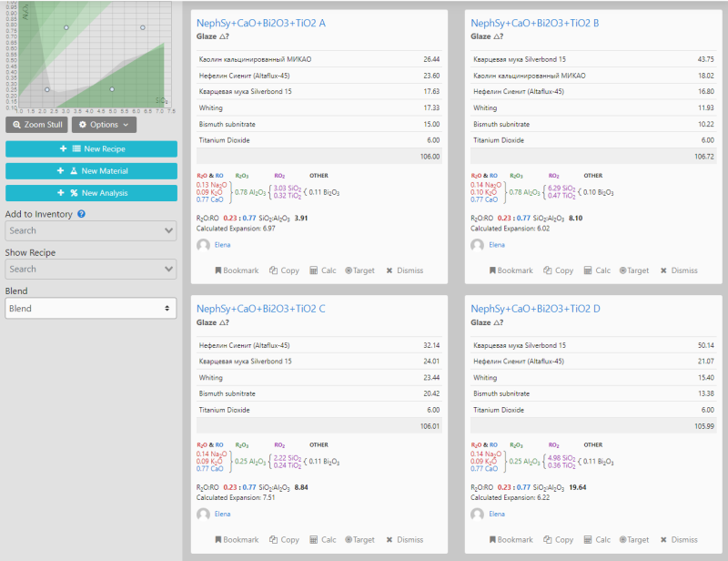Copy recipe NephSy+CaO+Bi2O3+TiO2 A
This screenshot has width=728, height=561.
point(284,270)
